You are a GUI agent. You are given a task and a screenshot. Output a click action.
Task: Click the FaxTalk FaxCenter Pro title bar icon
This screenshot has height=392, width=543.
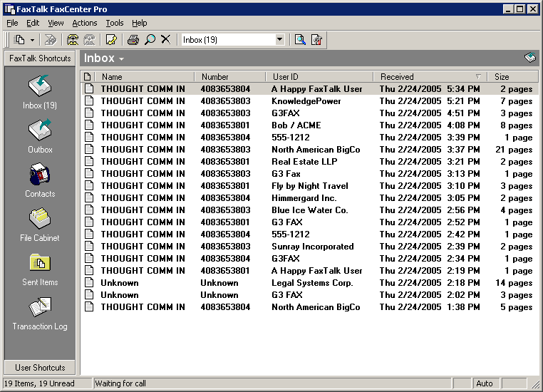point(9,9)
